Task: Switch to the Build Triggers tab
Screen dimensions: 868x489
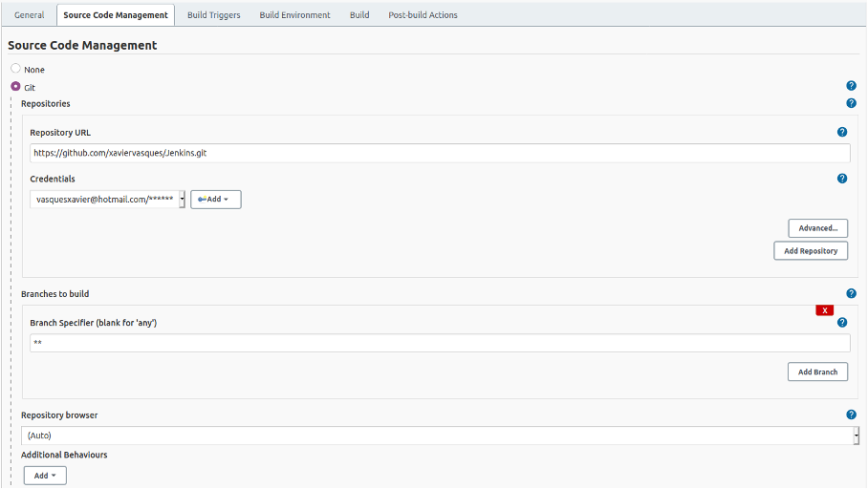Action: [214, 15]
